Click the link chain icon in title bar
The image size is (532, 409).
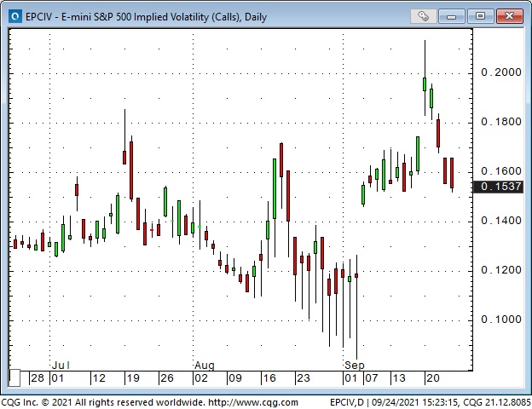tap(423, 16)
